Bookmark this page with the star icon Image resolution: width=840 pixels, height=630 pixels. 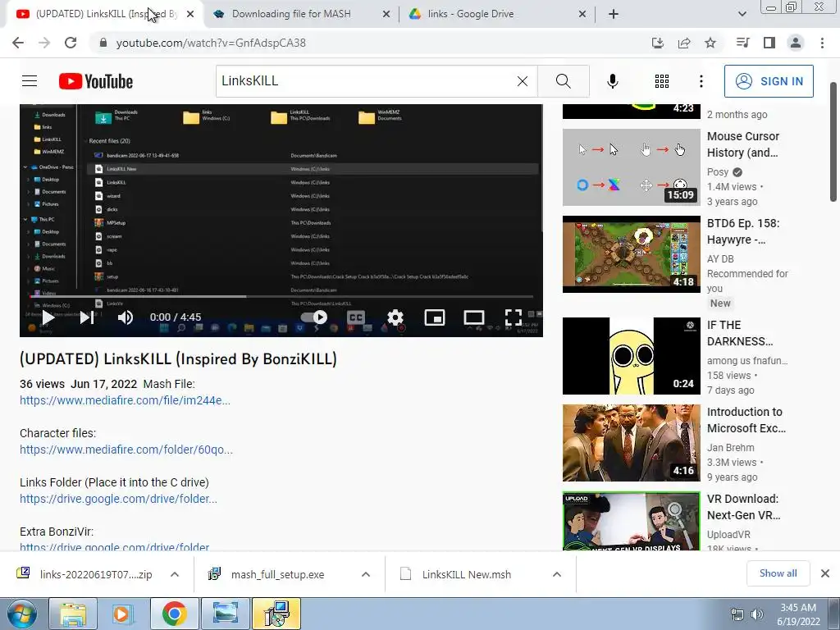click(710, 43)
